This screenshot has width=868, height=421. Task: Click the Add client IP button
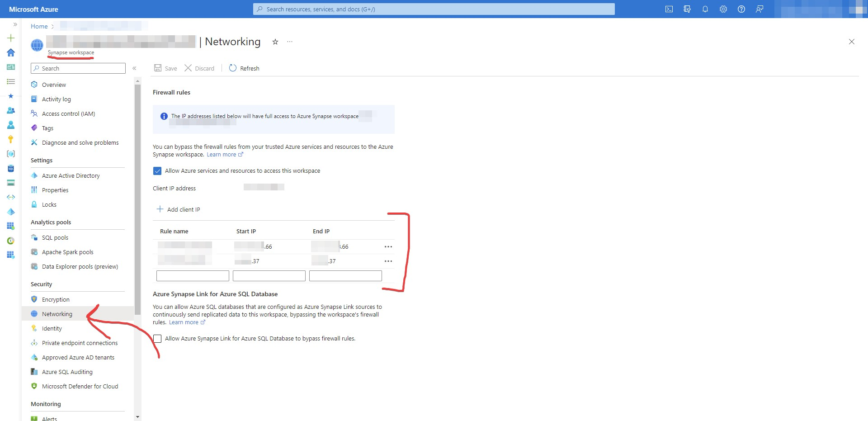(184, 209)
